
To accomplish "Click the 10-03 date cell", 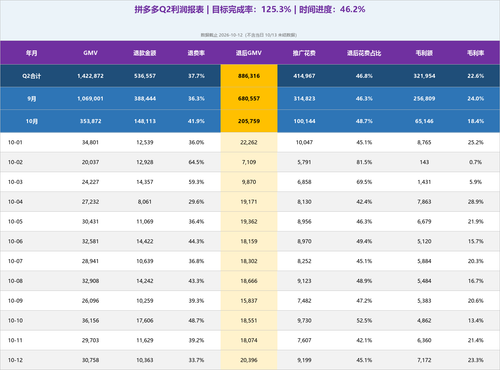I will pos(15,182).
